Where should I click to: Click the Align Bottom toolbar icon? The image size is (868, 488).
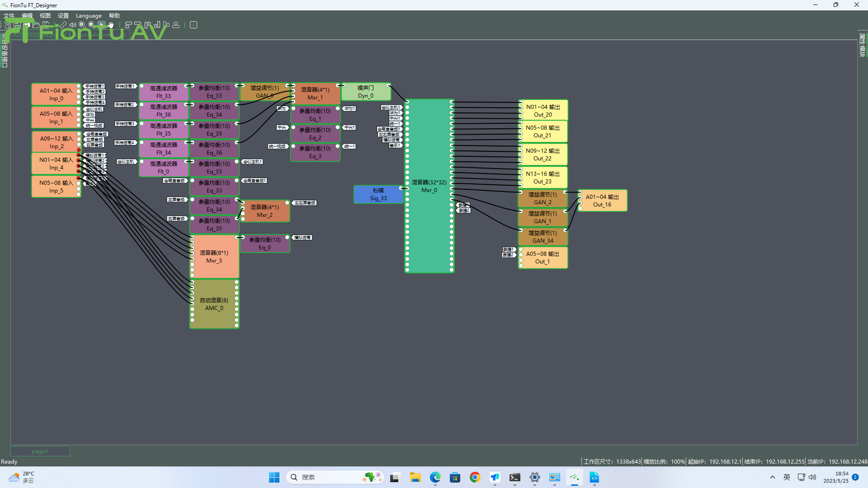pyautogui.click(x=157, y=25)
